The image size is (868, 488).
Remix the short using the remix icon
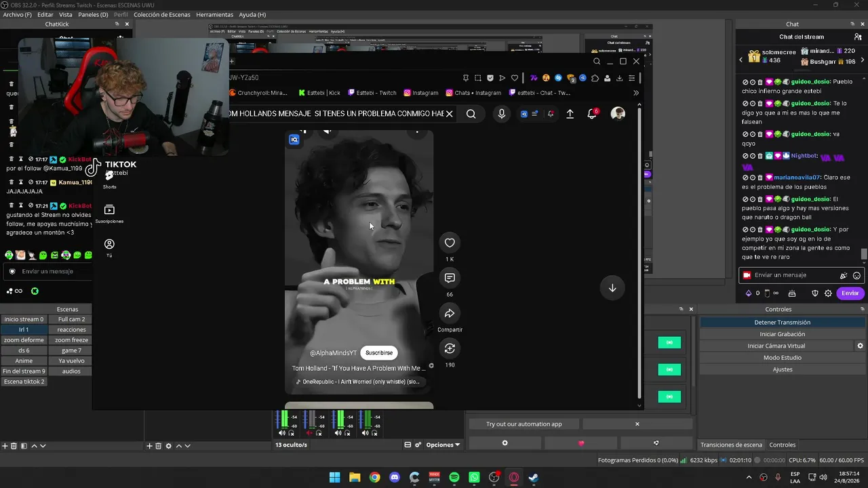[x=450, y=348]
